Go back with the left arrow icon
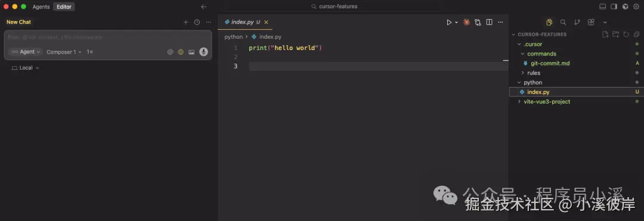Viewport: 644px width, 221px height. (204, 7)
